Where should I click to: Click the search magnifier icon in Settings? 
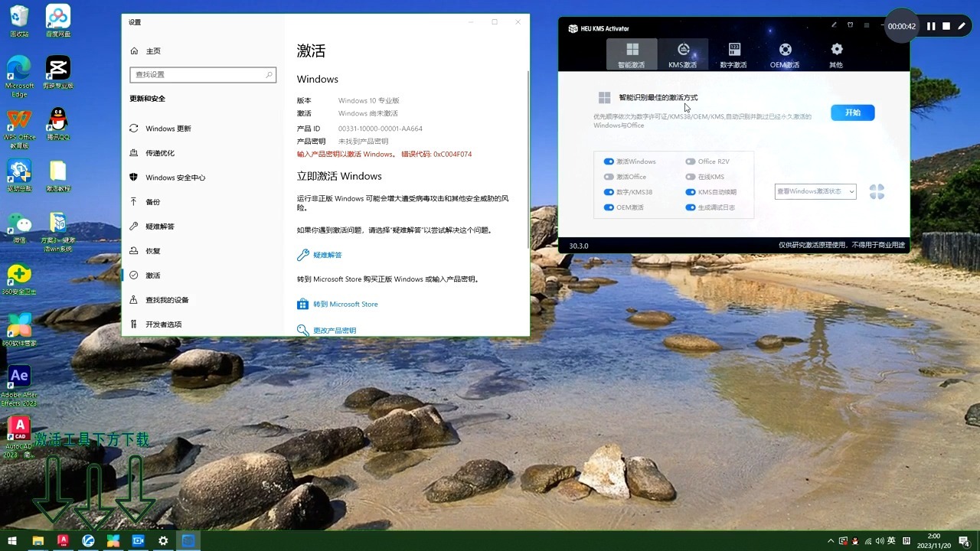(269, 75)
